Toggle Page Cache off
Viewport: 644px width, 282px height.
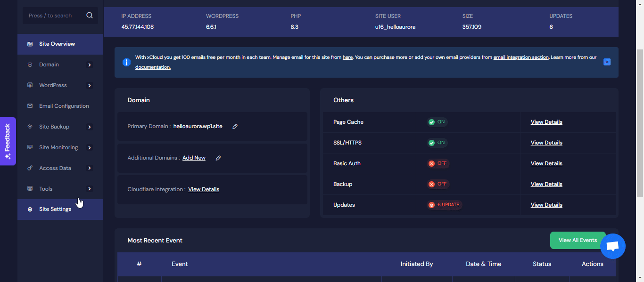pos(437,121)
